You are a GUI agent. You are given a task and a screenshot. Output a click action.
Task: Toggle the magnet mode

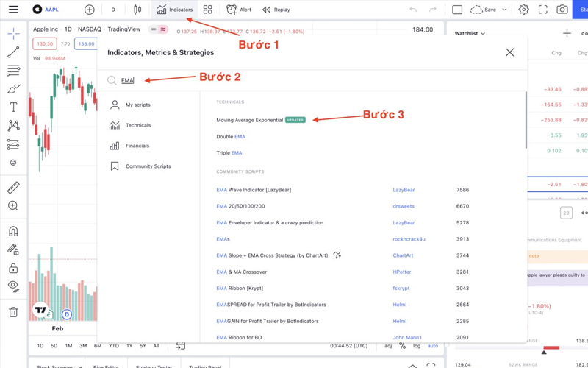click(13, 231)
